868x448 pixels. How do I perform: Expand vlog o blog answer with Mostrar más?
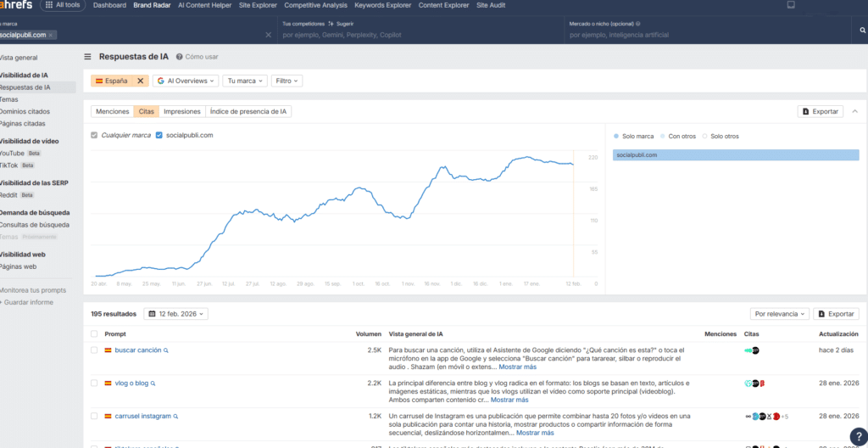[509, 400]
